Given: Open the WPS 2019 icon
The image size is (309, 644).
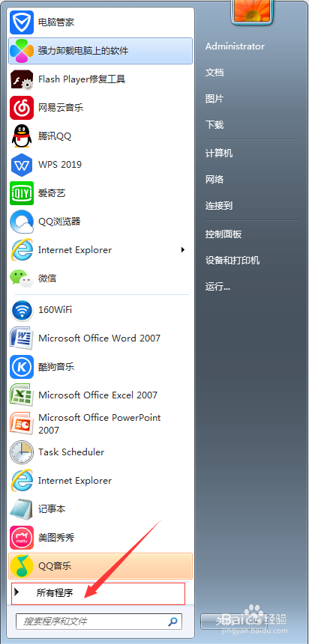Looking at the screenshot, I should pos(22,165).
